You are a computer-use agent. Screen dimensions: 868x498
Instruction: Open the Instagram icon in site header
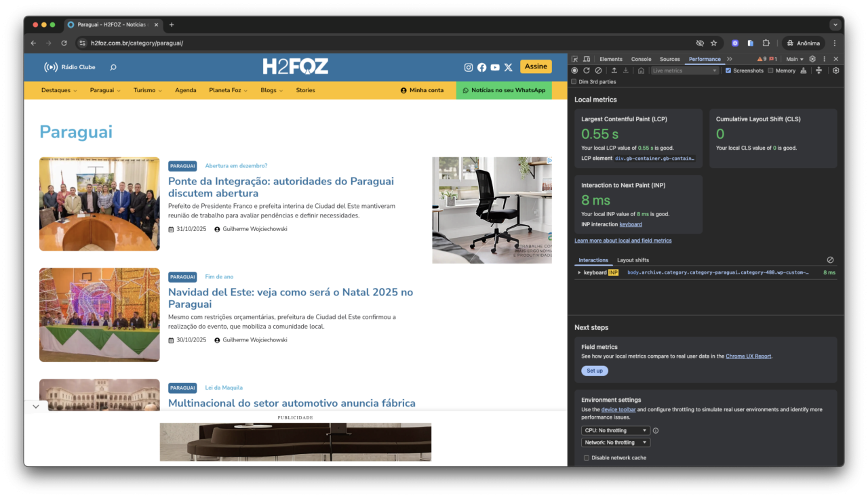click(x=468, y=67)
